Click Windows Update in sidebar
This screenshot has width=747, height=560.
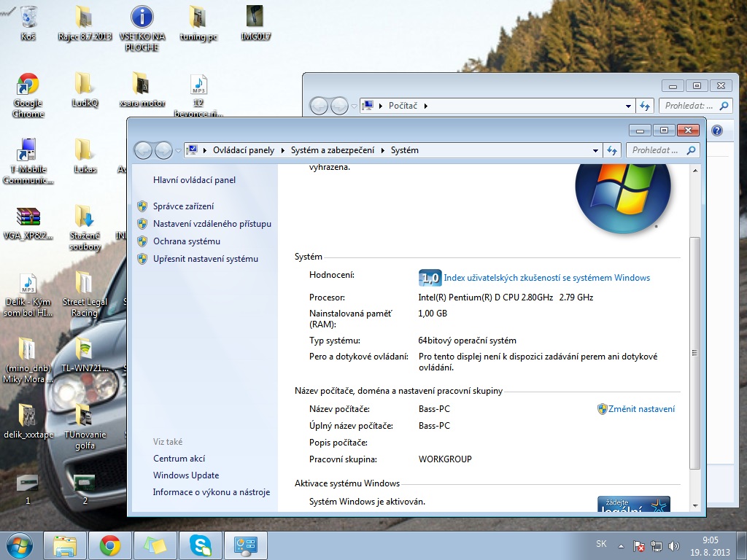(185, 475)
